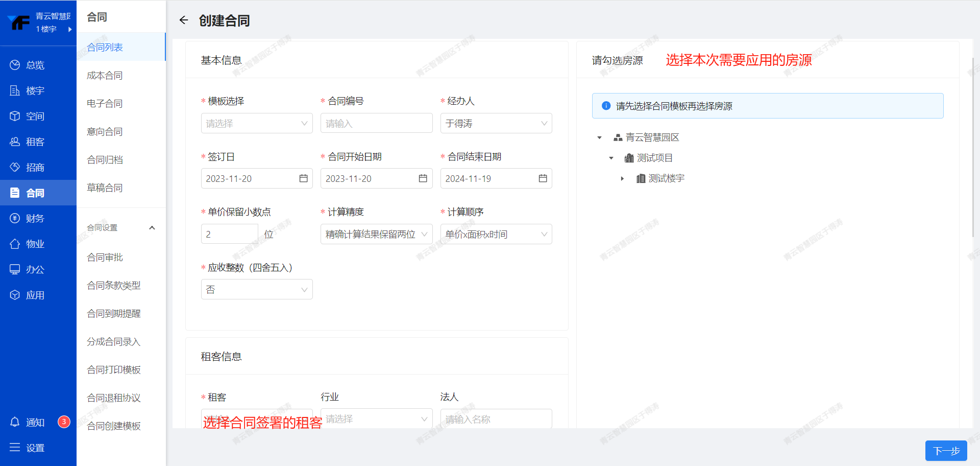Open the 应收整数 dropdown set to 否

click(x=256, y=290)
